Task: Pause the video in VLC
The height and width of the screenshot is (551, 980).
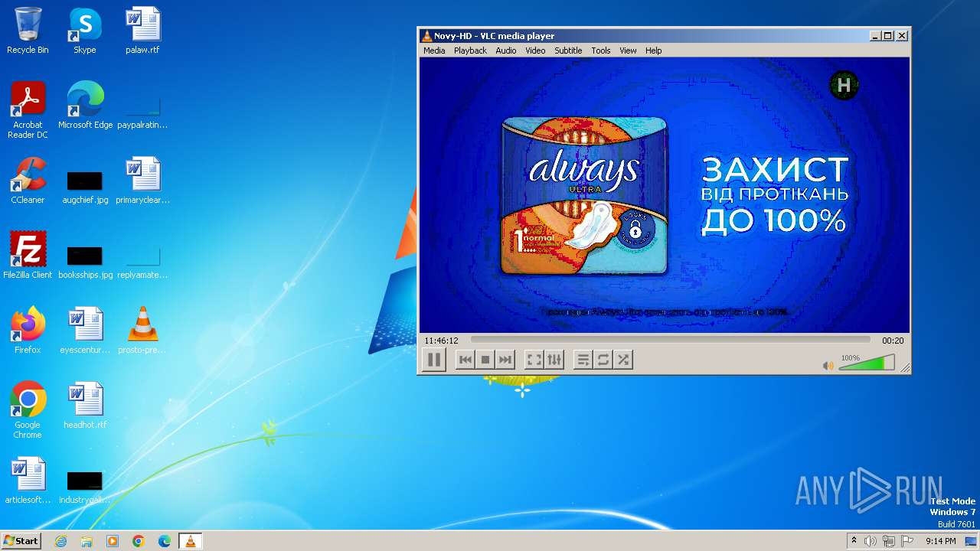Action: [x=434, y=360]
